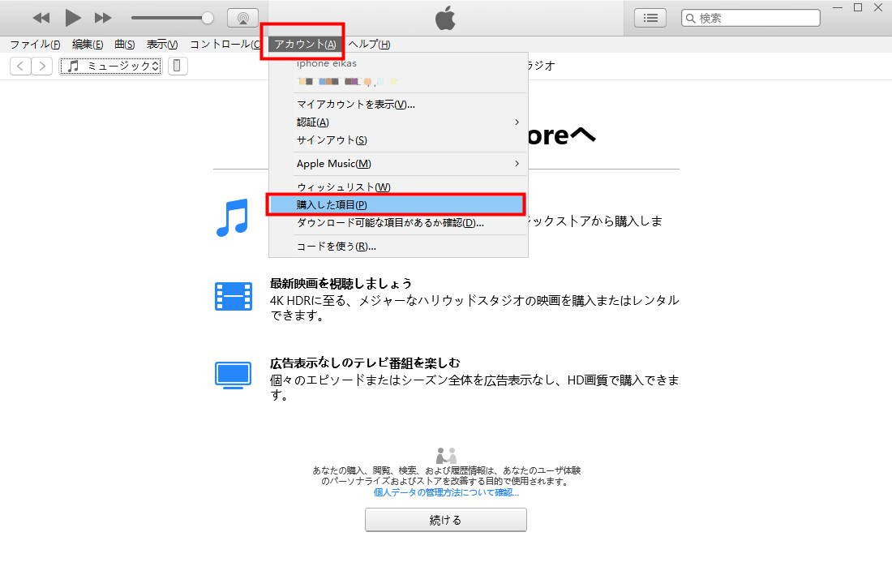Click the blue film strip icon

pyautogui.click(x=234, y=296)
